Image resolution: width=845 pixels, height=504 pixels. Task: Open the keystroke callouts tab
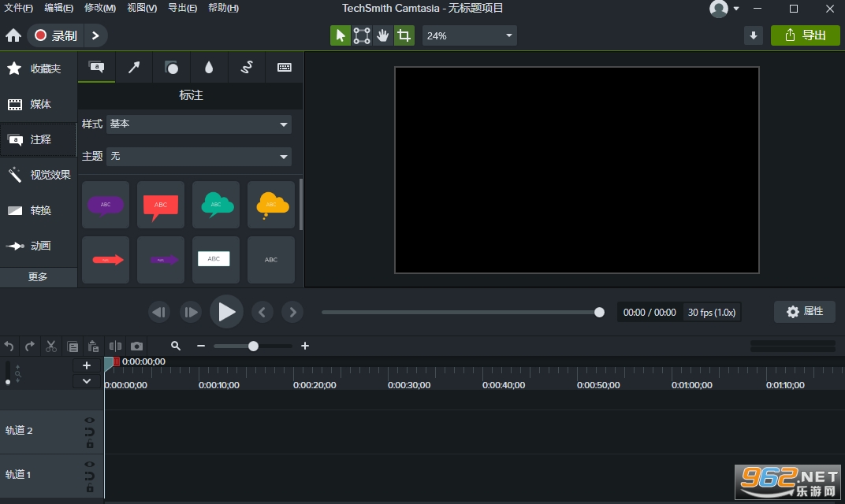[285, 67]
